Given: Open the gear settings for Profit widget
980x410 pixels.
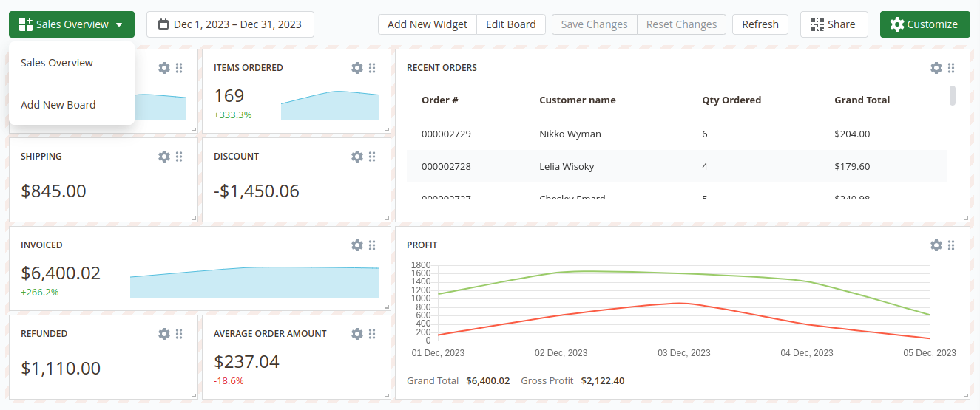Looking at the screenshot, I should pyautogui.click(x=936, y=245).
